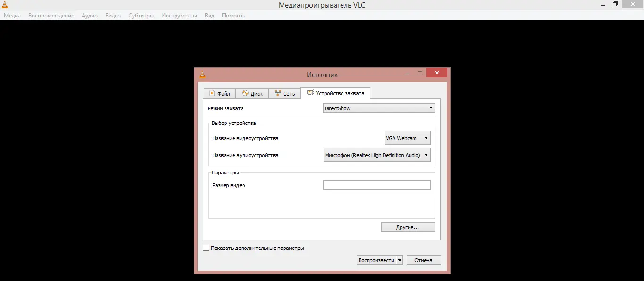
Task: Open the Воспроизведение menu
Action: tap(51, 16)
